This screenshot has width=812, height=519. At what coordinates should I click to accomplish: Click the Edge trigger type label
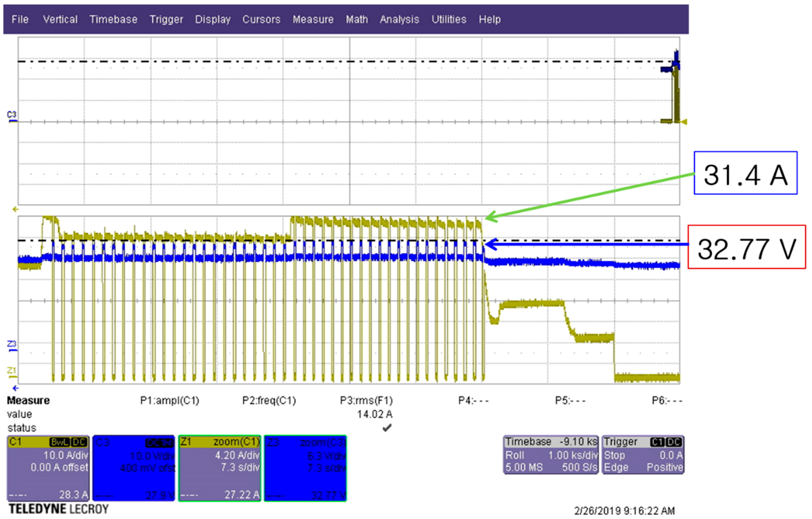click(x=616, y=468)
